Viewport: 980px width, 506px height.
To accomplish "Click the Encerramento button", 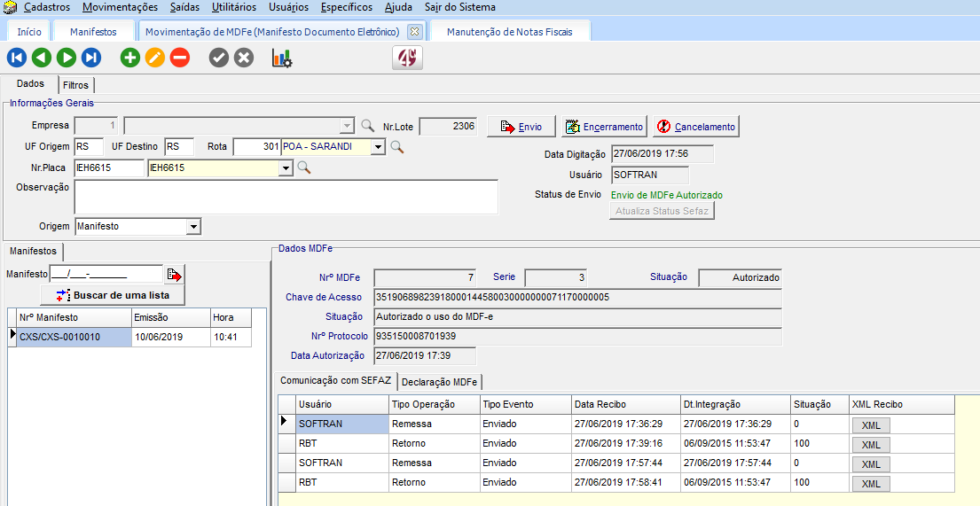I will click(604, 127).
